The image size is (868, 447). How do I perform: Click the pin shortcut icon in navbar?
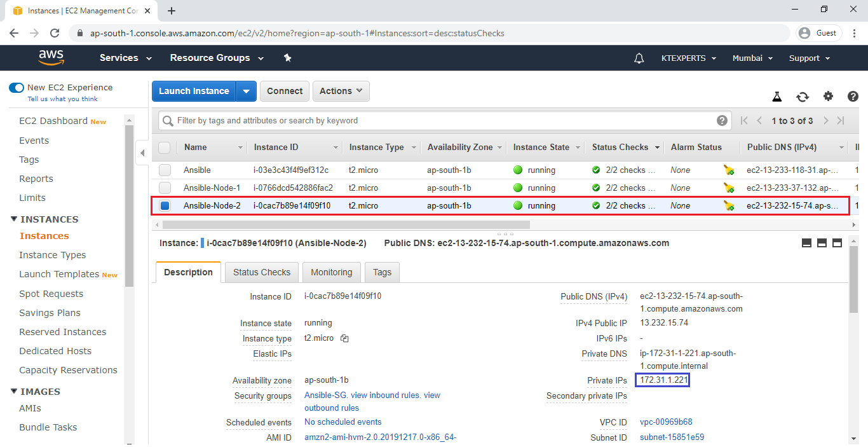click(287, 58)
